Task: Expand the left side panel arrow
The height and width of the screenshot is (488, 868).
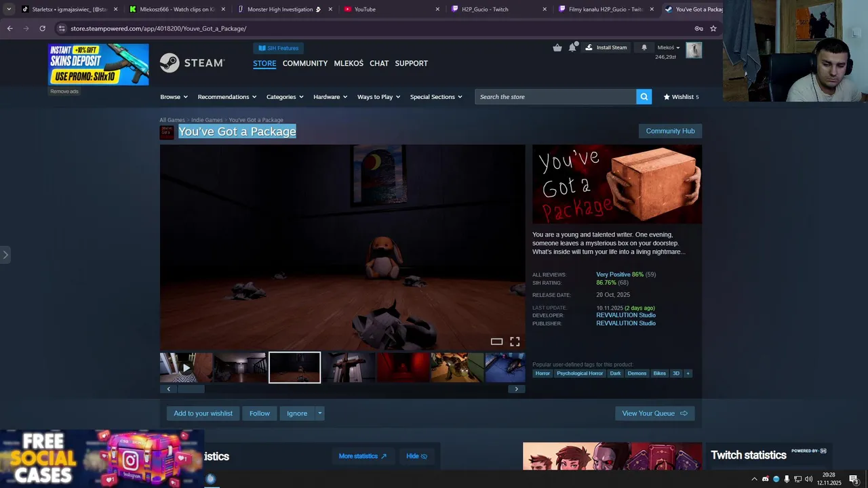Action: coord(5,255)
